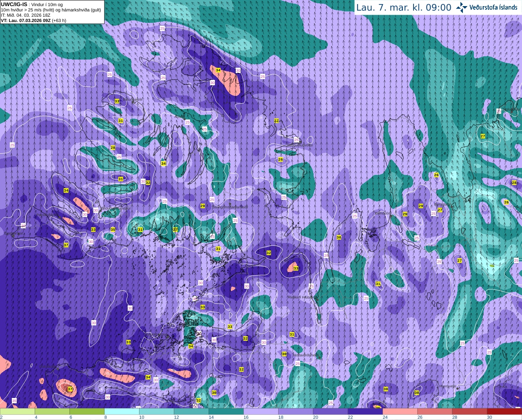Image resolution: width=522 pixels, height=420 pixels.
Task: Click the Bíldudalsflugvöllur place label
Action: [116, 208]
